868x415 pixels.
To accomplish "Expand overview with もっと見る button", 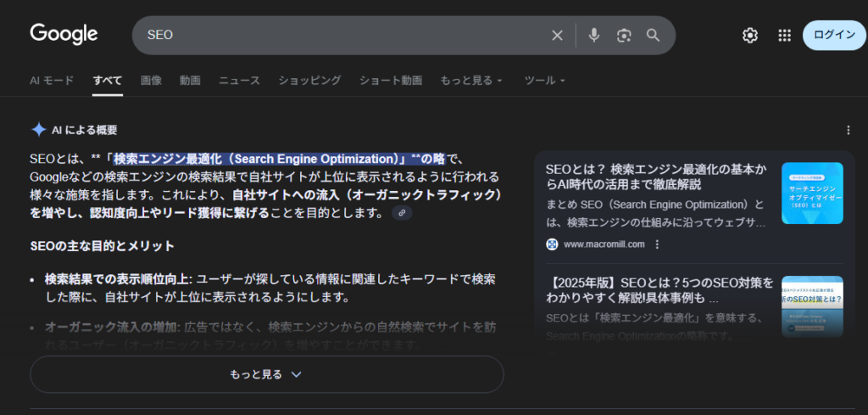I will tap(267, 374).
